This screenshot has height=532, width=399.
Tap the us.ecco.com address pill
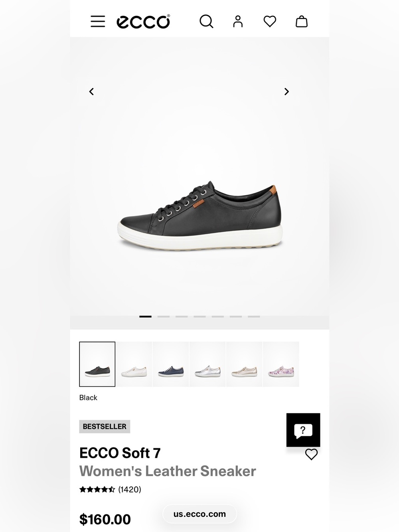(x=199, y=514)
